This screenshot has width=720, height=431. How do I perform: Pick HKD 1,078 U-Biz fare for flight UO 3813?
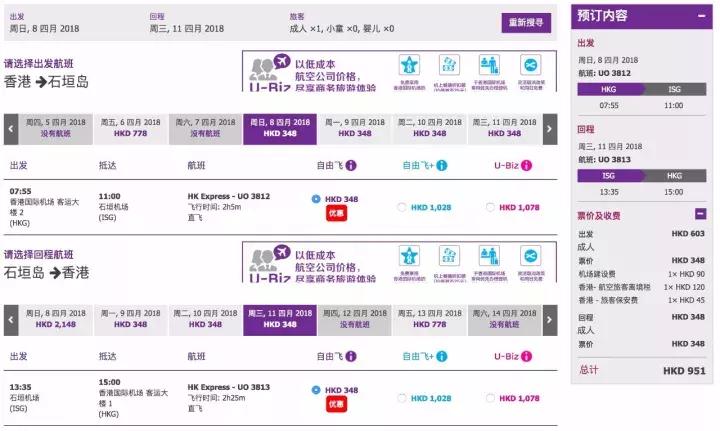tap(490, 399)
